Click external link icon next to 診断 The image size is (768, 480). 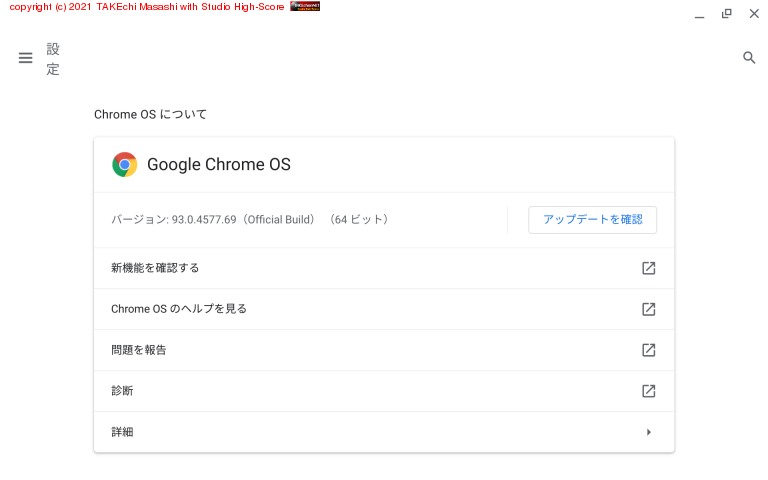648,391
